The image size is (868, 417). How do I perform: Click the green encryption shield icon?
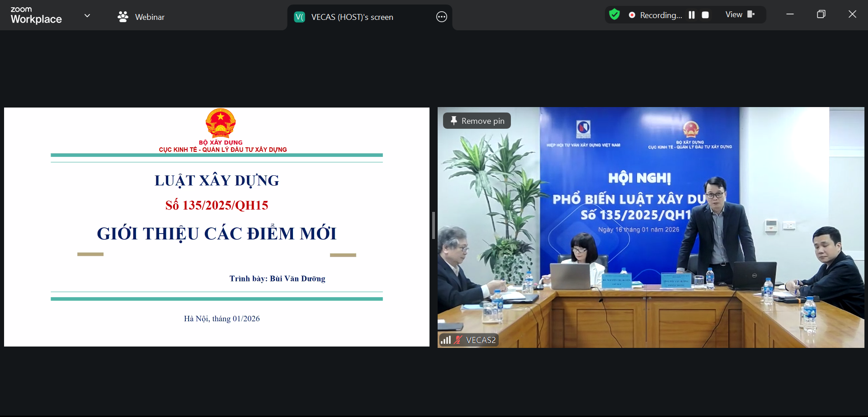pos(614,15)
